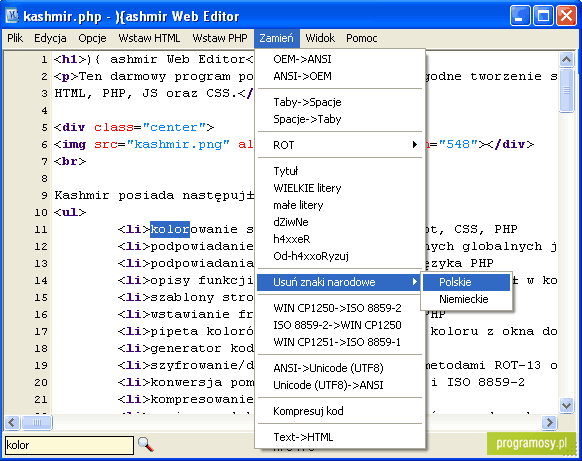Click vertical scrollbar down arrow
This screenshot has width=582, height=461.
566,405
